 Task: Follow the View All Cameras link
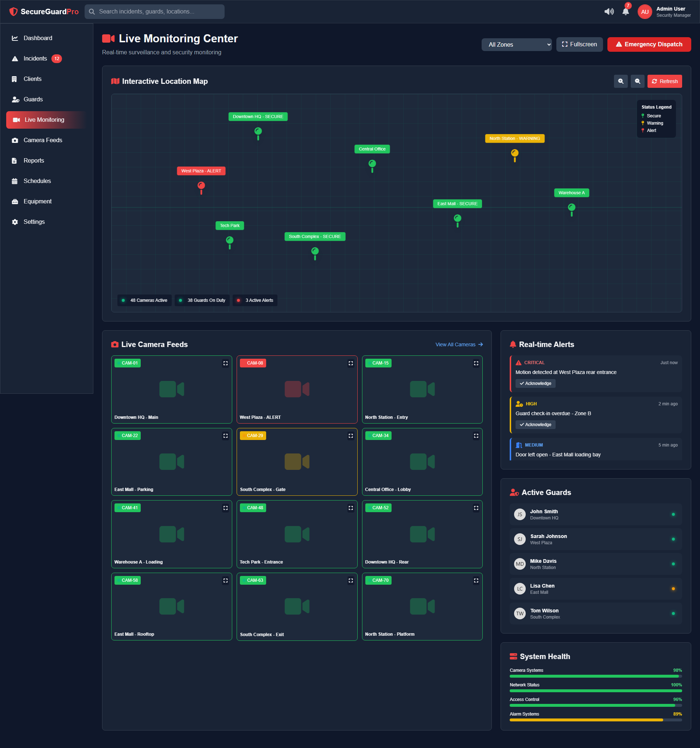coord(458,344)
